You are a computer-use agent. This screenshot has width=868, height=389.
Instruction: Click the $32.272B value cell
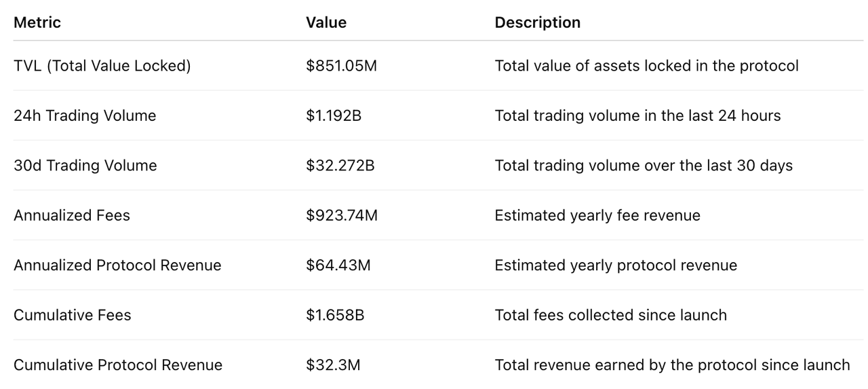[x=340, y=166]
